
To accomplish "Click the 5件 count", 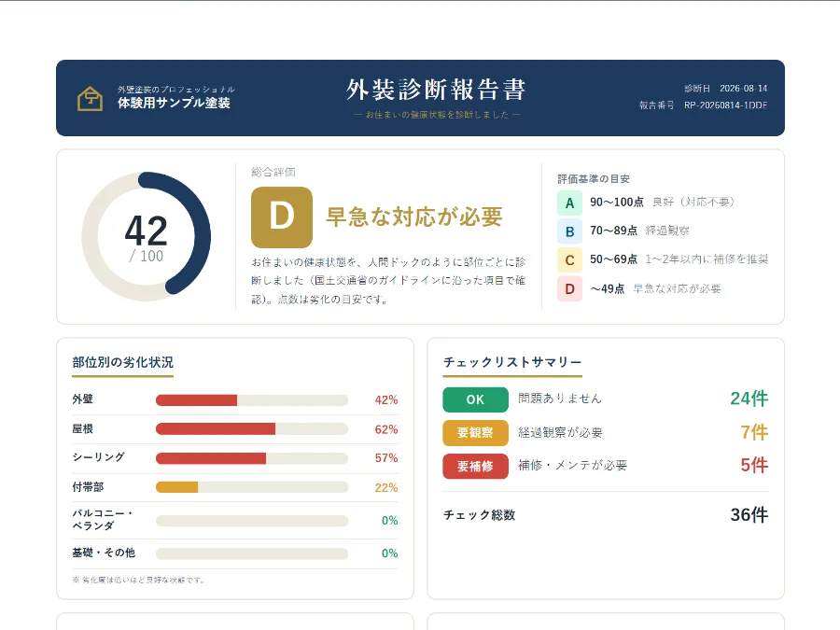I will [754, 465].
